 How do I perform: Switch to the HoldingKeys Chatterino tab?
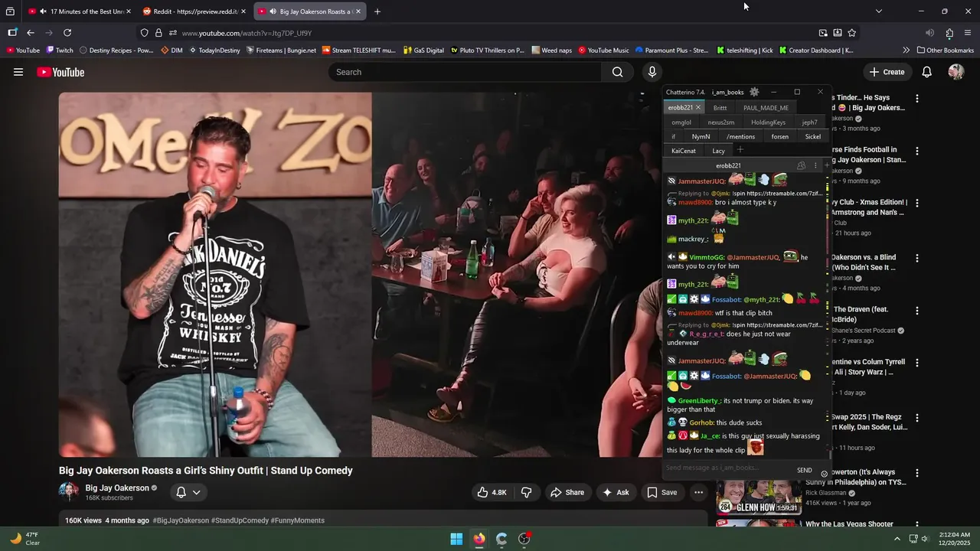tap(768, 122)
